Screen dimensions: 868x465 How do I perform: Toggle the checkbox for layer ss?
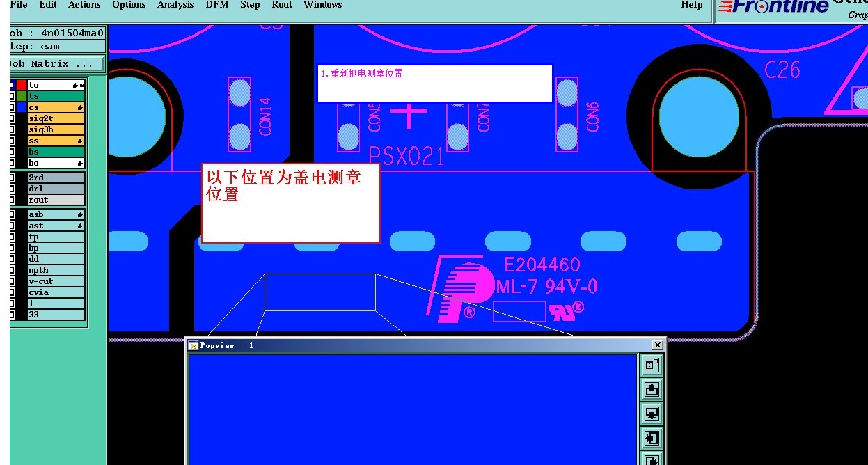point(12,141)
